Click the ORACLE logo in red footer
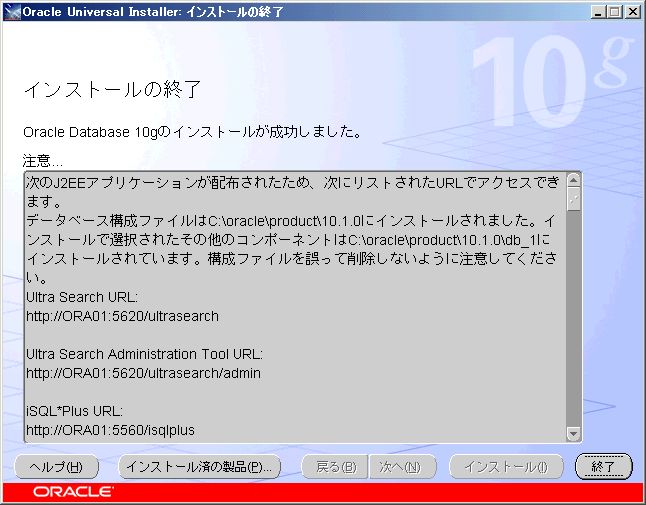 pyautogui.click(x=73, y=492)
